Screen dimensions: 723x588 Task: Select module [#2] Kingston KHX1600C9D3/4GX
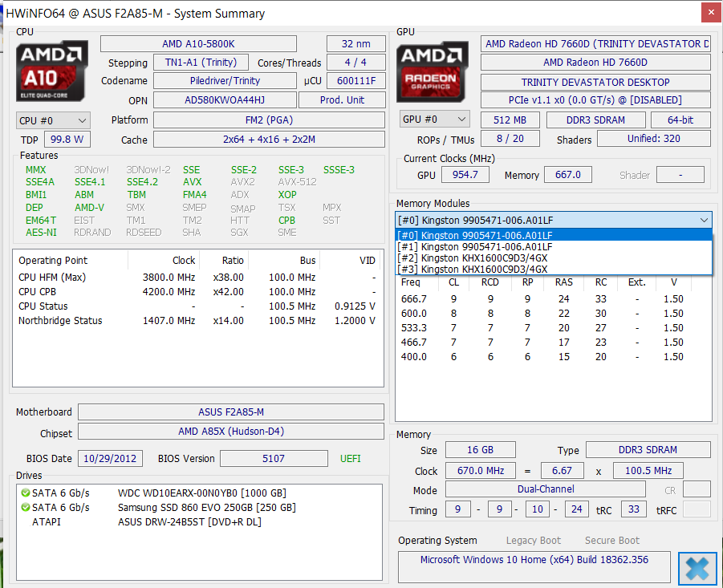[554, 258]
